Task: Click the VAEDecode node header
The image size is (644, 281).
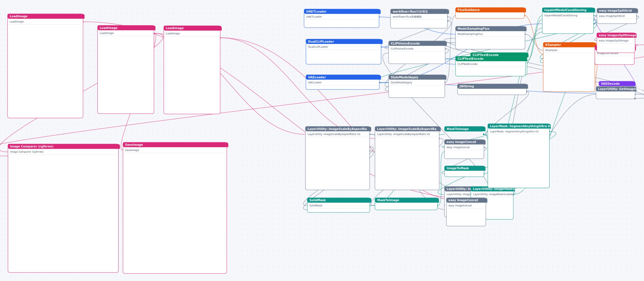Action: point(617,84)
